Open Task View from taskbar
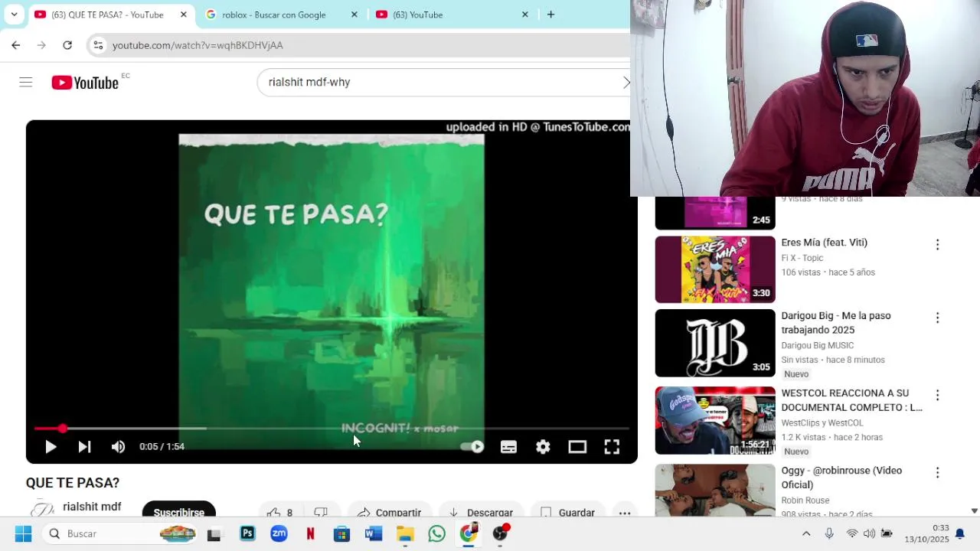The width and height of the screenshot is (980, 551). 214,534
